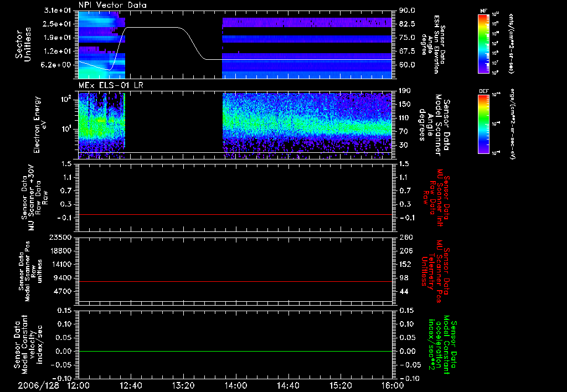Click the 'MU Scanner +30V Raw Data' axis label
Viewport: 567px width, 392px height.
click(34, 198)
